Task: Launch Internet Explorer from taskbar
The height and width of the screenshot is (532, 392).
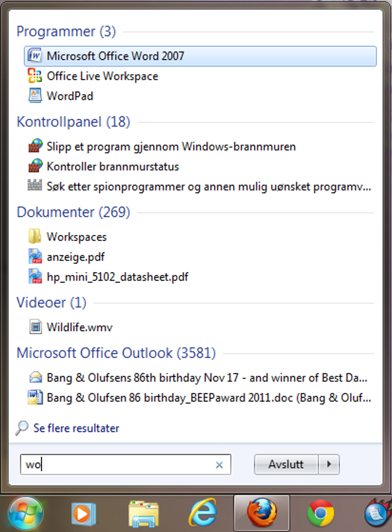Action: point(203,513)
